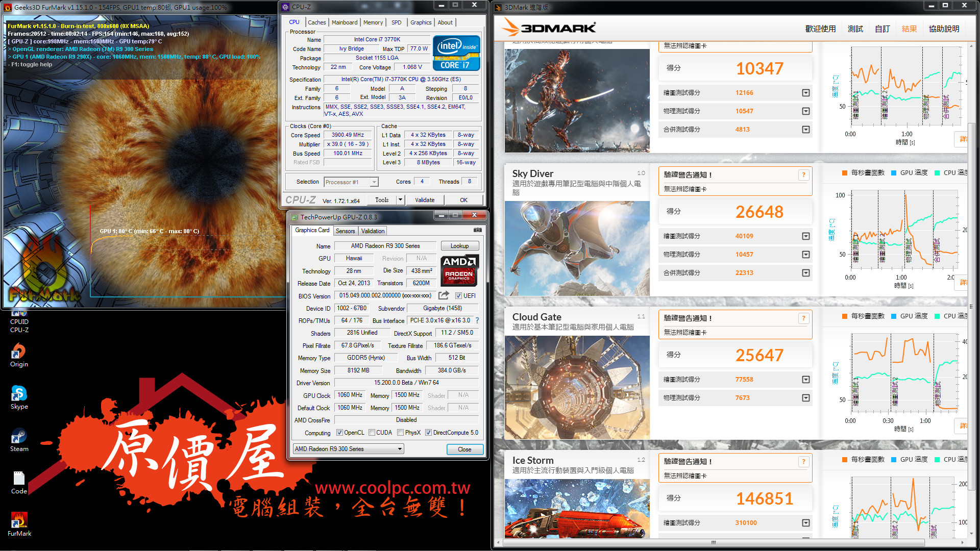Expand Fire Strike graphics score 12166 details
The height and width of the screenshot is (551, 980).
pyautogui.click(x=806, y=93)
